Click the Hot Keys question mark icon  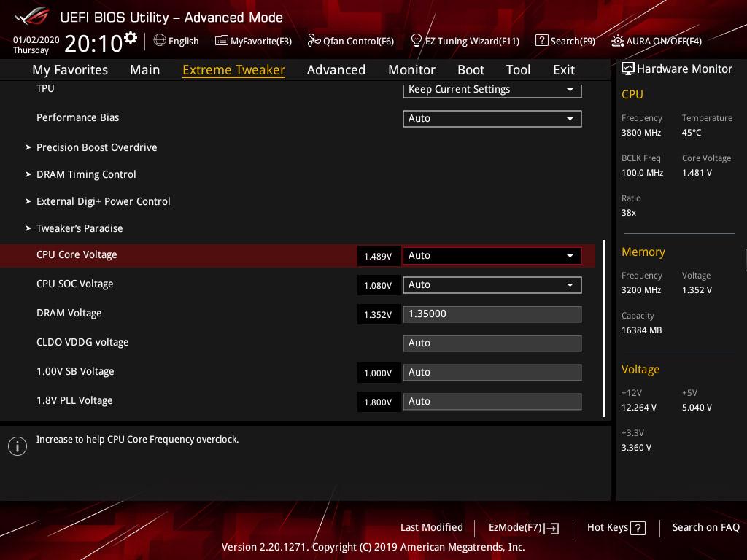(638, 528)
